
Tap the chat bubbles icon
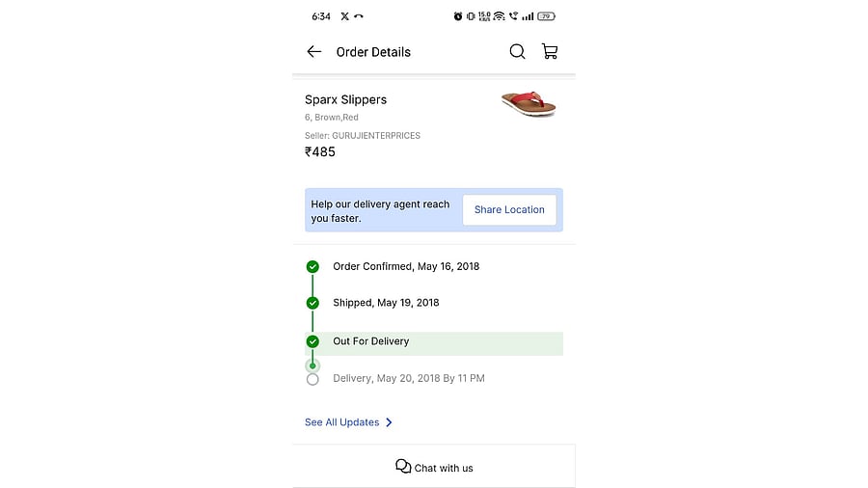[403, 467]
